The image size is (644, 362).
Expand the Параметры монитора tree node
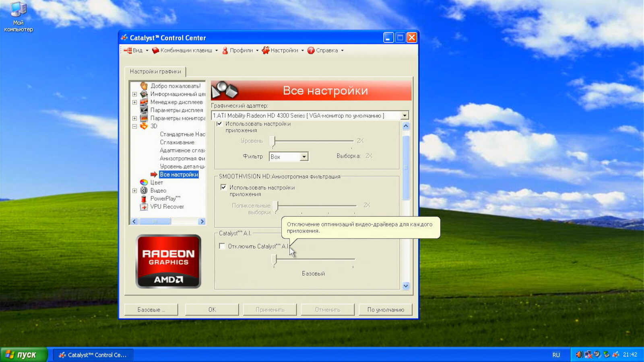click(x=134, y=118)
